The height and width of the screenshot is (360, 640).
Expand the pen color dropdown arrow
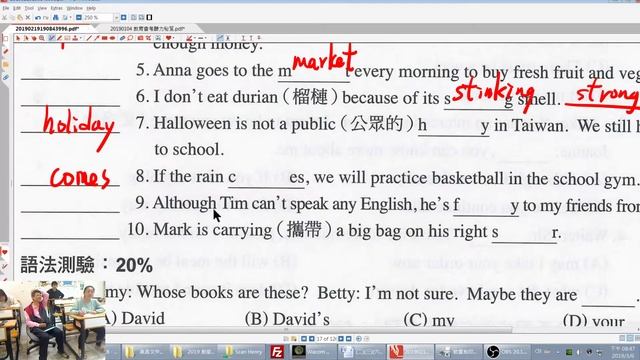pos(195,38)
